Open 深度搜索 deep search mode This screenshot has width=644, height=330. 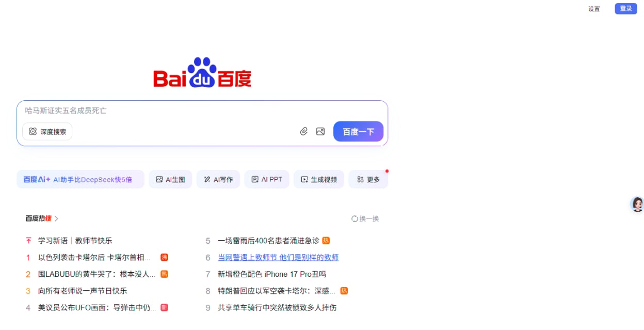47,132
